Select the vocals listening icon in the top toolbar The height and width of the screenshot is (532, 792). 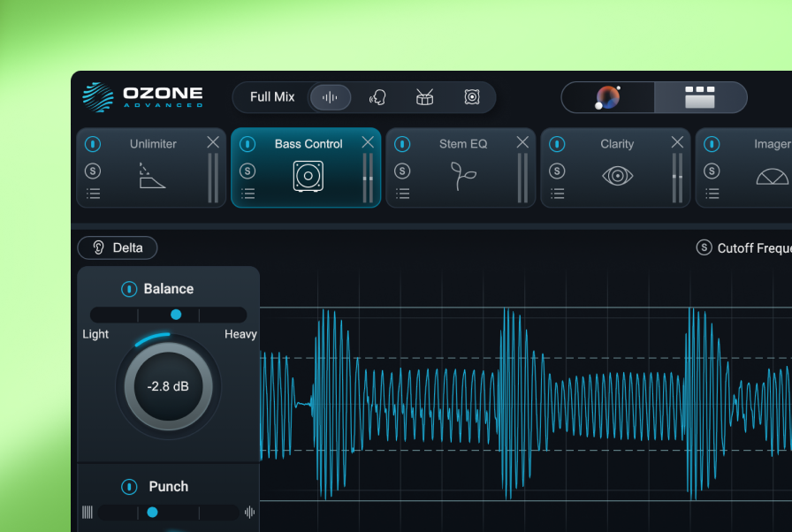(x=377, y=97)
